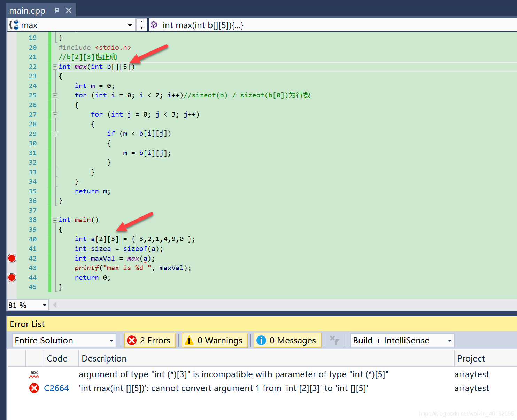The width and height of the screenshot is (517, 420).
Task: Open the max scope dropdown
Action: 130,25
